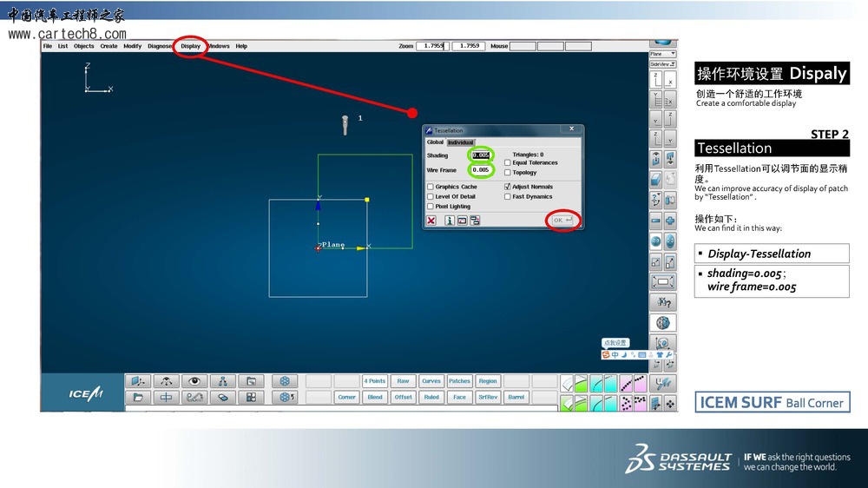Viewport: 868px width, 488px height.
Task: Click the Curves button
Action: 431,381
